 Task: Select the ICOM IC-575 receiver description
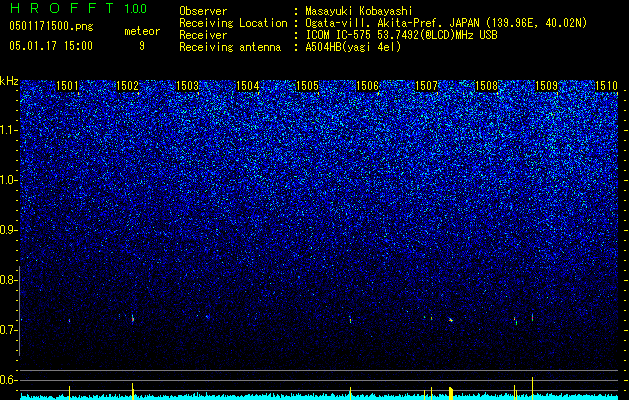[401, 35]
